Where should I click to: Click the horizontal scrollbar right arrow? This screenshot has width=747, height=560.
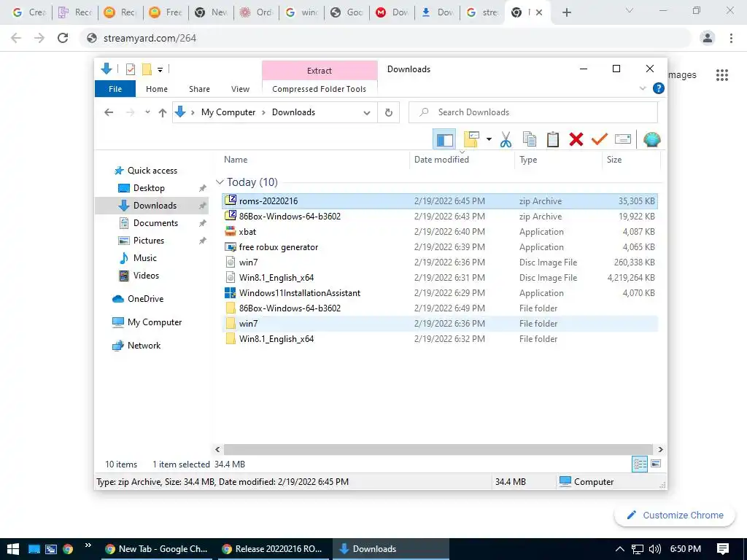pos(660,449)
